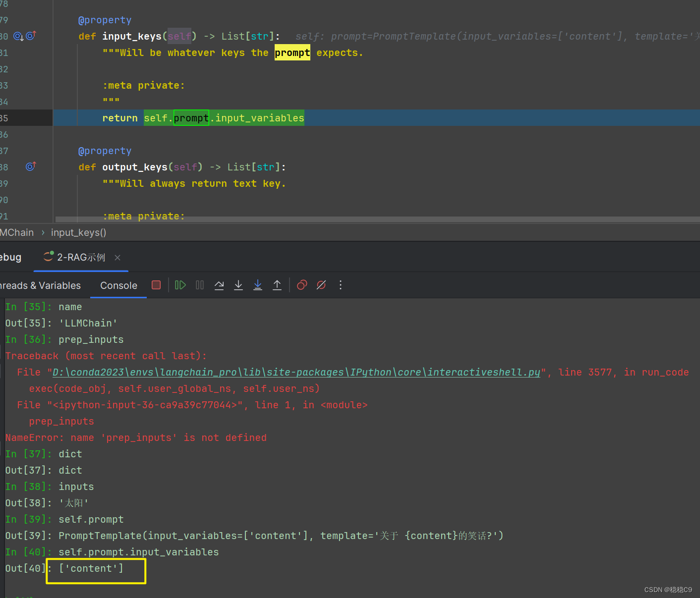
Task: Click the output_keys function name
Action: click(135, 167)
